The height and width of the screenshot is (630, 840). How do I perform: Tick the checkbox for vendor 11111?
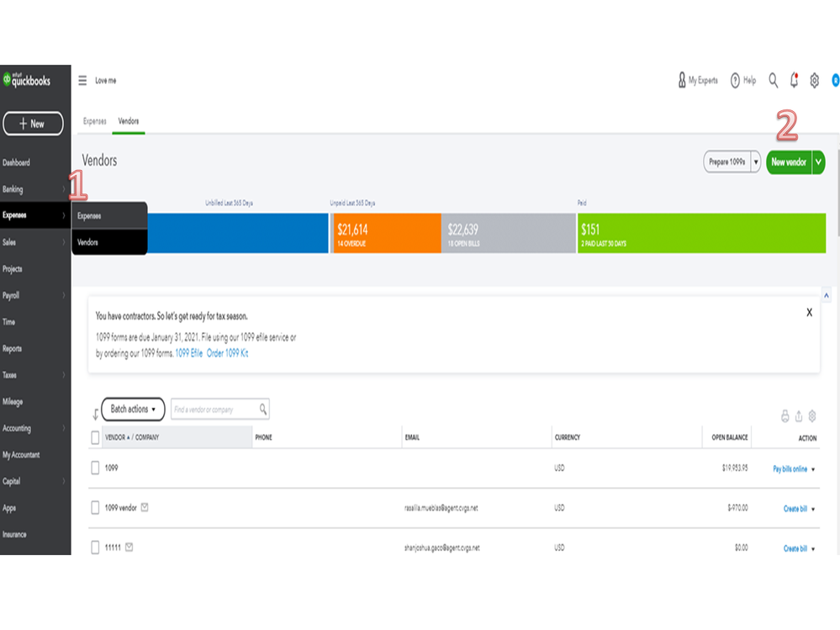[x=95, y=548]
